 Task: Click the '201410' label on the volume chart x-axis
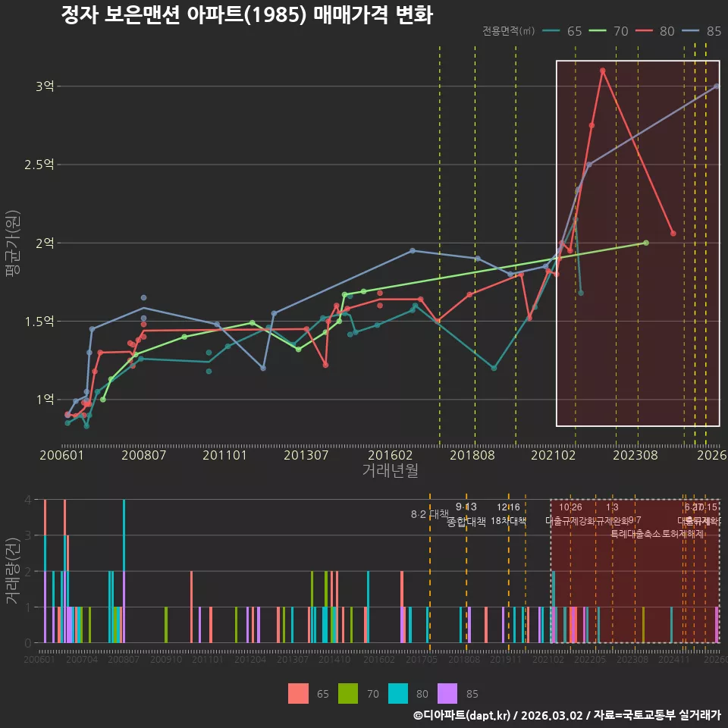334,659
